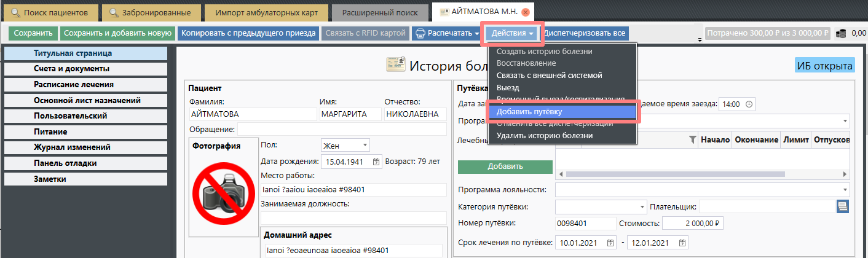
Task: Open calendar for treatment start date 10.01.2021
Action: click(610, 243)
